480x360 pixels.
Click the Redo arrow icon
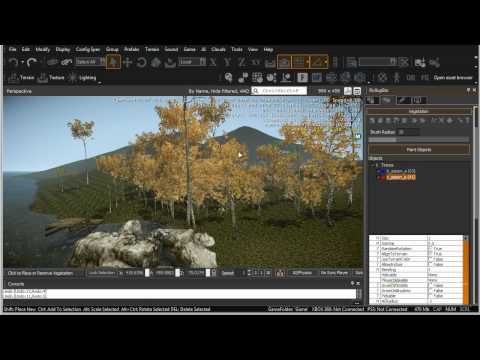coord(32,62)
